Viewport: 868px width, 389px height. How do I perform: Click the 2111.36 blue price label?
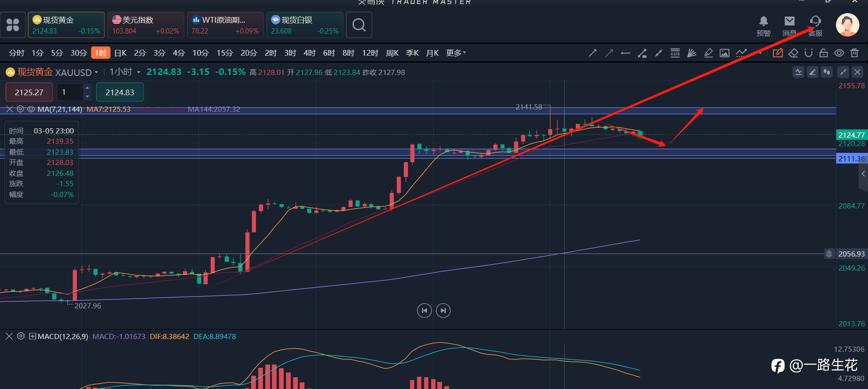852,158
